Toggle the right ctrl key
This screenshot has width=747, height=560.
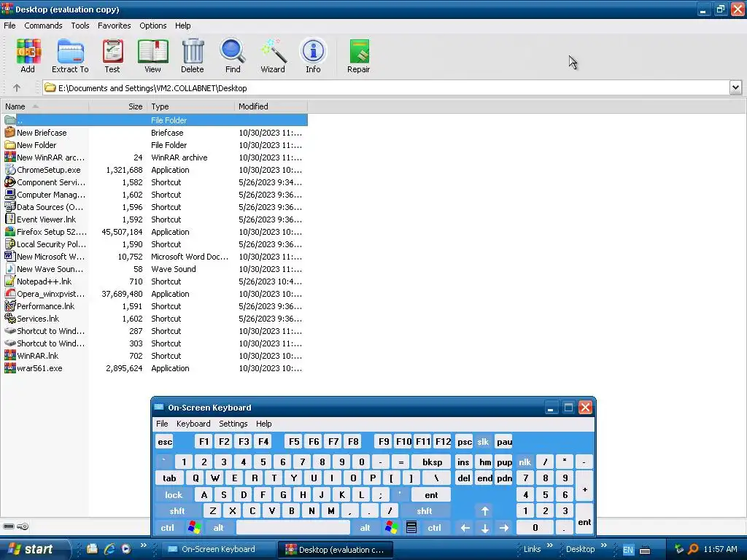tap(435, 527)
